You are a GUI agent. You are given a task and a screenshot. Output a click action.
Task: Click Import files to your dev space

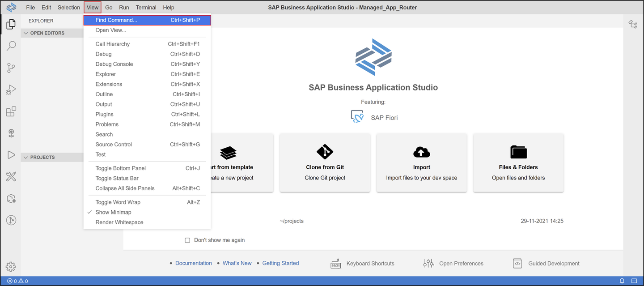tap(422, 178)
